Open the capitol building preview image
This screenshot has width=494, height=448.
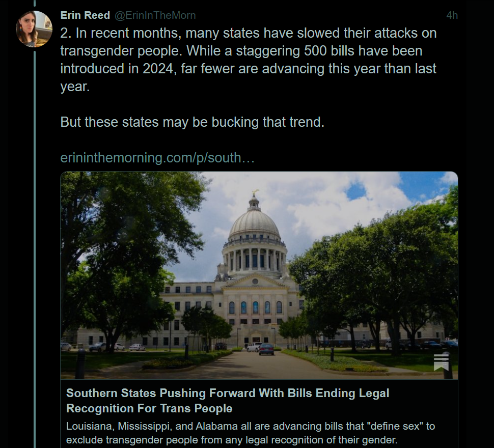(259, 275)
